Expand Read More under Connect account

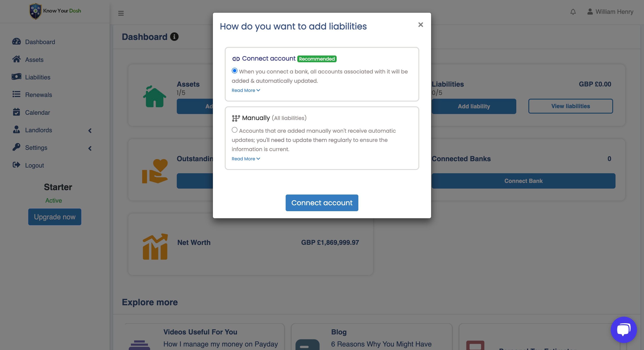point(246,90)
